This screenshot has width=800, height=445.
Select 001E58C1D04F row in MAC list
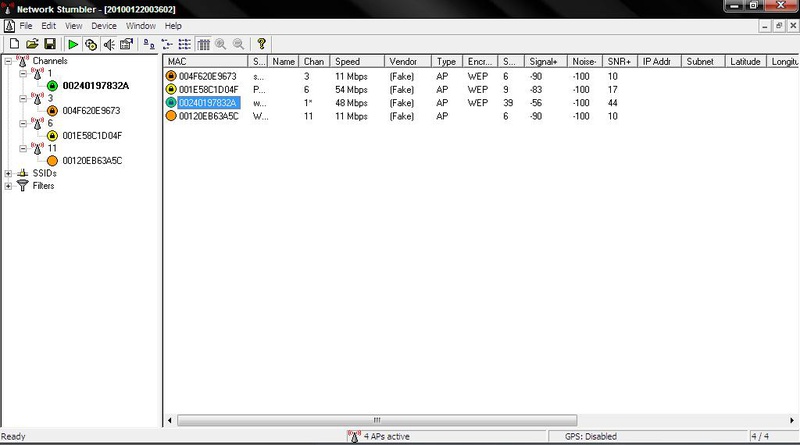pos(208,89)
